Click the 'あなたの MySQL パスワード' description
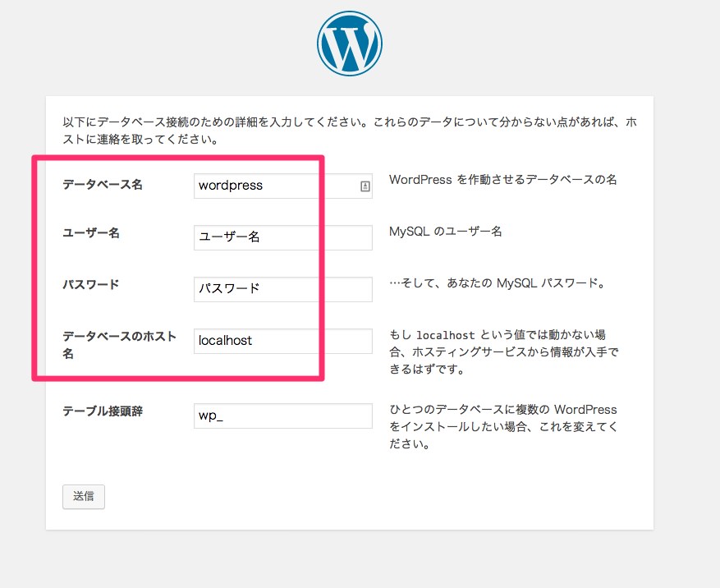720x588 pixels. point(498,283)
